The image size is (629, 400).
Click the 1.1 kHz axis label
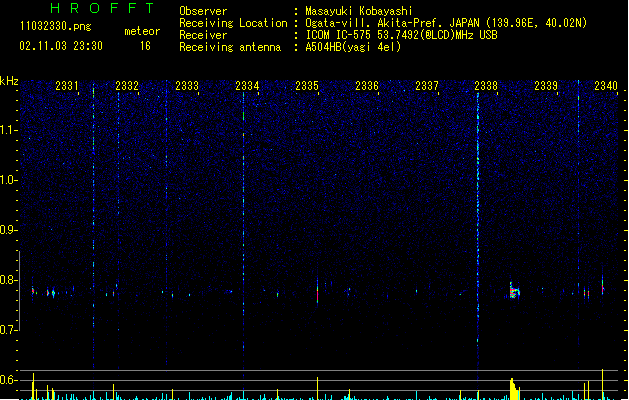point(8,130)
